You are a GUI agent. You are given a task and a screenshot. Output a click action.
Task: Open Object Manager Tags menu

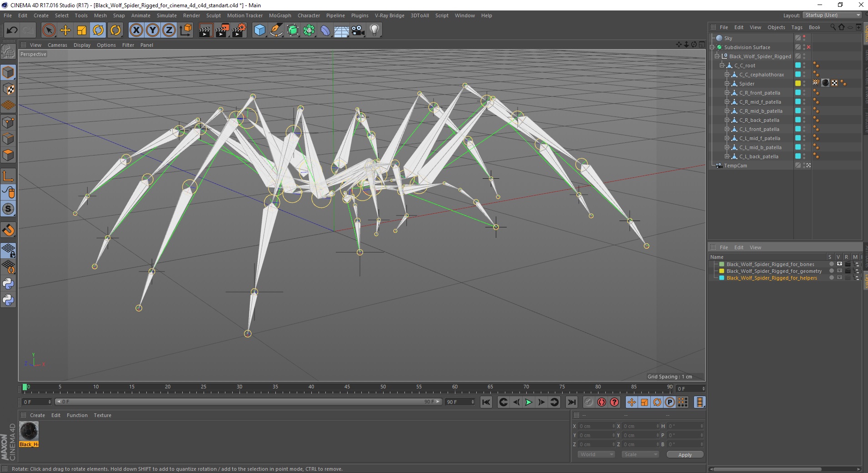[x=797, y=27]
